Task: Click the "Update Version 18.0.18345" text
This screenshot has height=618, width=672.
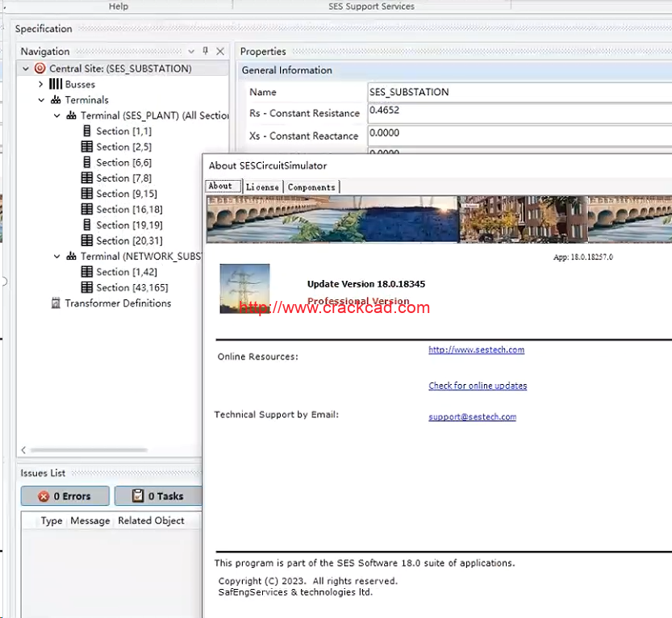Action: pos(366,284)
